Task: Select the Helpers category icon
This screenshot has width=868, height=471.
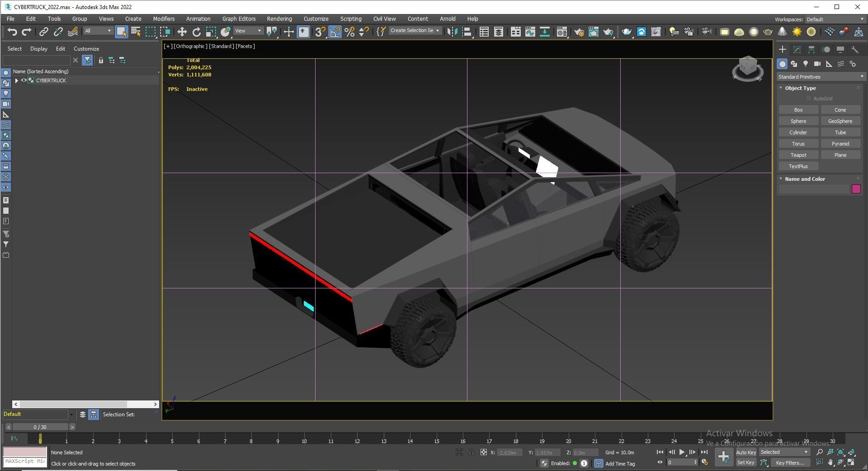Action: (x=829, y=64)
